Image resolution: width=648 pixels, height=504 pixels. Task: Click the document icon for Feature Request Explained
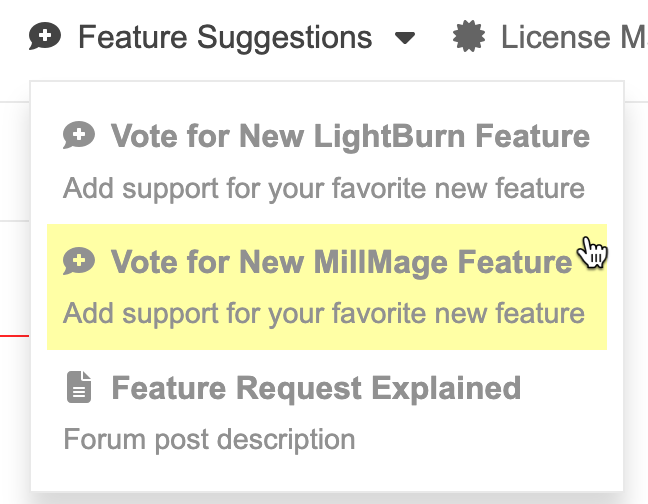(79, 388)
